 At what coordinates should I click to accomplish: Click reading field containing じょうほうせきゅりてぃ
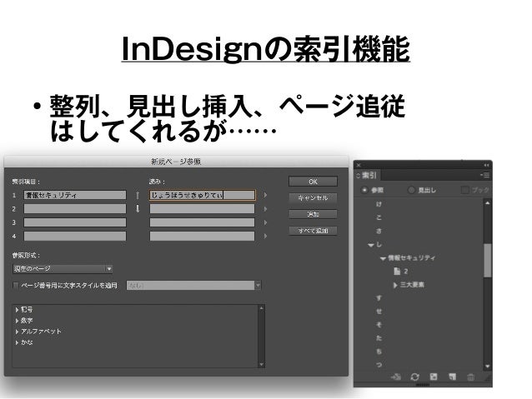click(x=202, y=195)
